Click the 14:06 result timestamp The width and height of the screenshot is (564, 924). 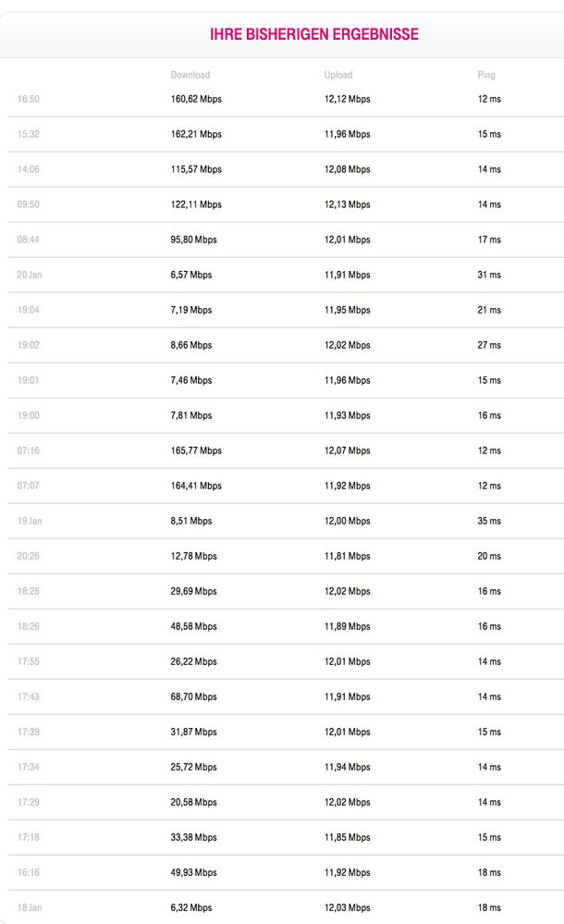point(28,169)
